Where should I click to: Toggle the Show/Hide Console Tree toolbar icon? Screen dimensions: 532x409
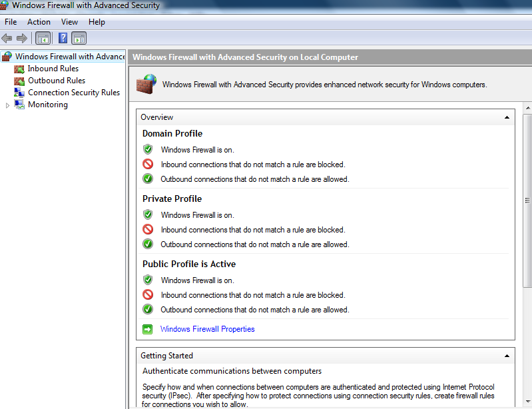(x=43, y=39)
